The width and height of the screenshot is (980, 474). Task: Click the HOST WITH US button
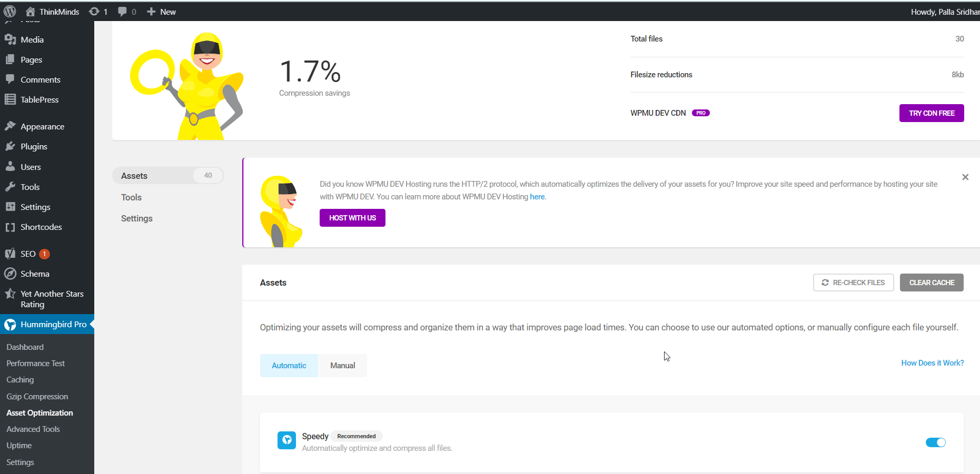coord(352,218)
